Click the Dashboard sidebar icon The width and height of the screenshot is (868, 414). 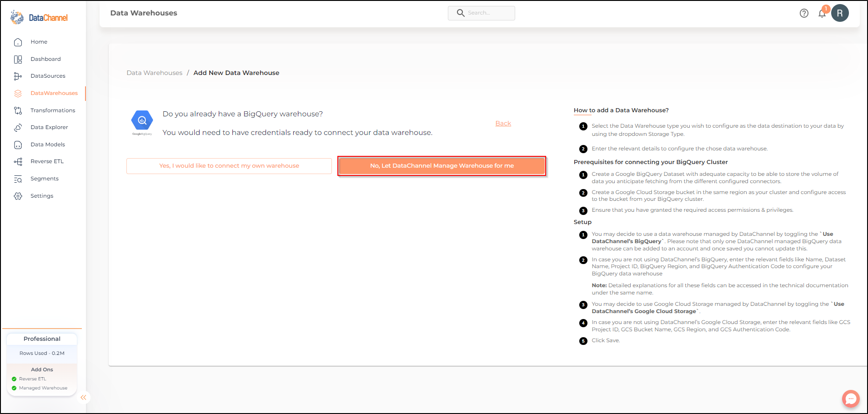point(18,60)
